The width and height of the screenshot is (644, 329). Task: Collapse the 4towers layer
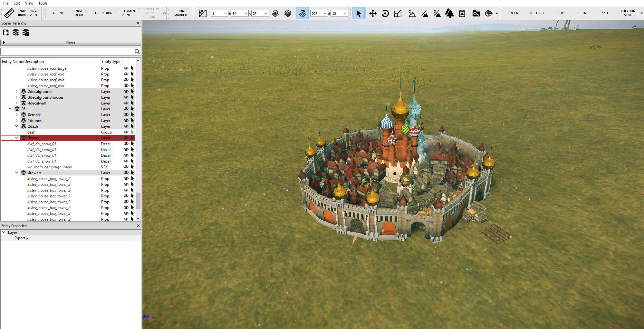(x=16, y=173)
